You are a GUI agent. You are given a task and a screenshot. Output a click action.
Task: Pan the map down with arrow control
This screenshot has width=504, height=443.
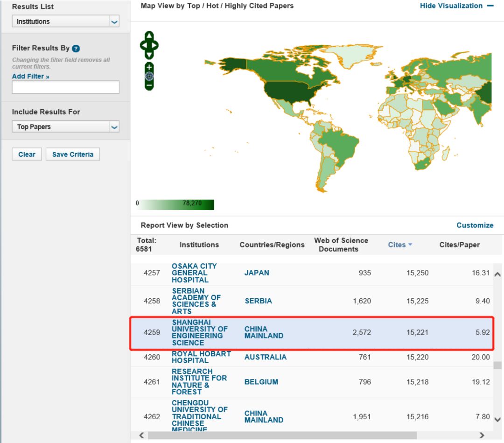[149, 55]
